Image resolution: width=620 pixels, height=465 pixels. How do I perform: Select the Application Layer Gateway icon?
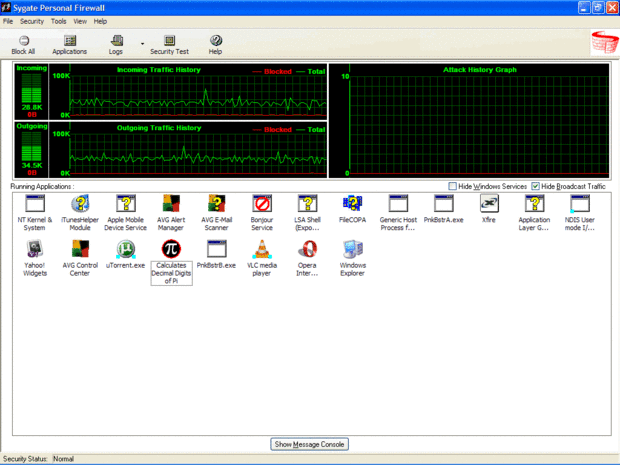tap(535, 204)
